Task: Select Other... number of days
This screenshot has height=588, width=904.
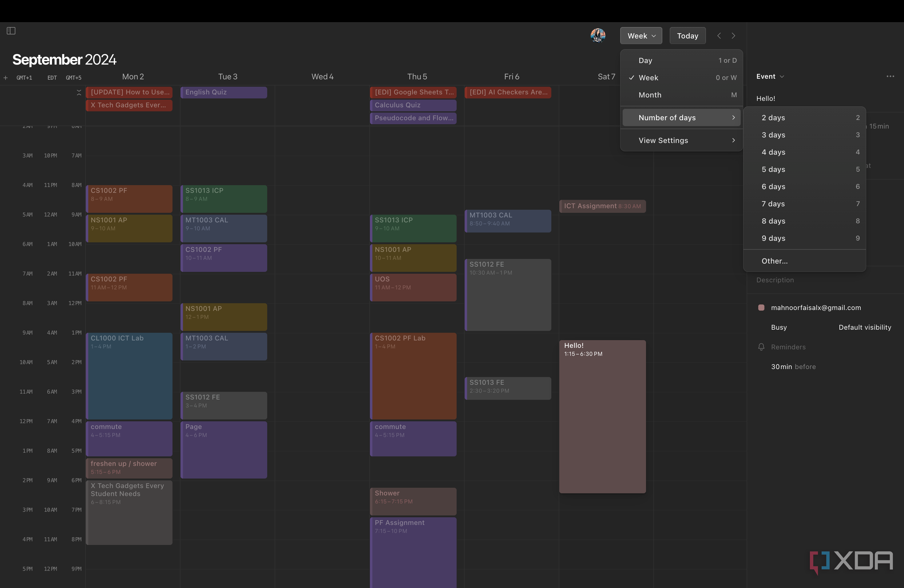Action: click(x=804, y=261)
